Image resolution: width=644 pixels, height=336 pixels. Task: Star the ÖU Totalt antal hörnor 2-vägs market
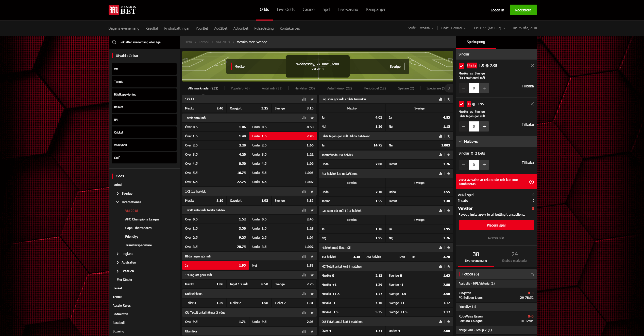click(312, 312)
